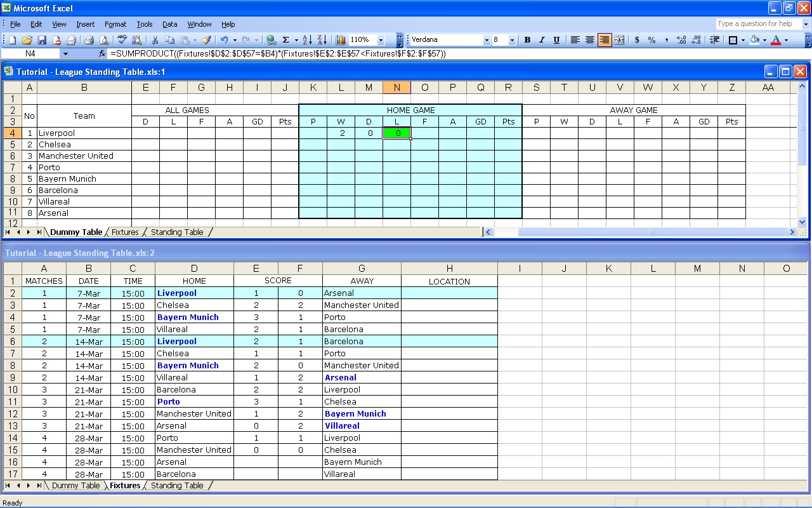This screenshot has width=812, height=508.
Task: Sort descending with the Z-A icon
Action: pyautogui.click(x=322, y=40)
